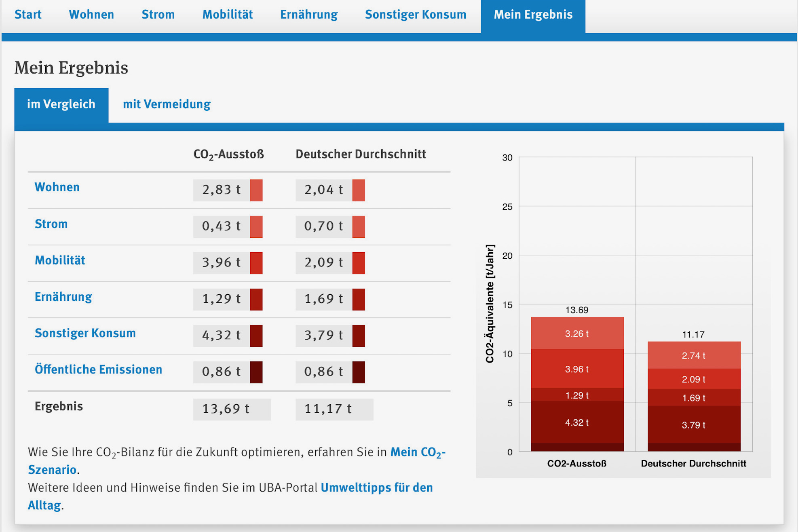This screenshot has width=798, height=532.
Task: Follow Umwelttipps für den Alltag link
Action: (230, 496)
